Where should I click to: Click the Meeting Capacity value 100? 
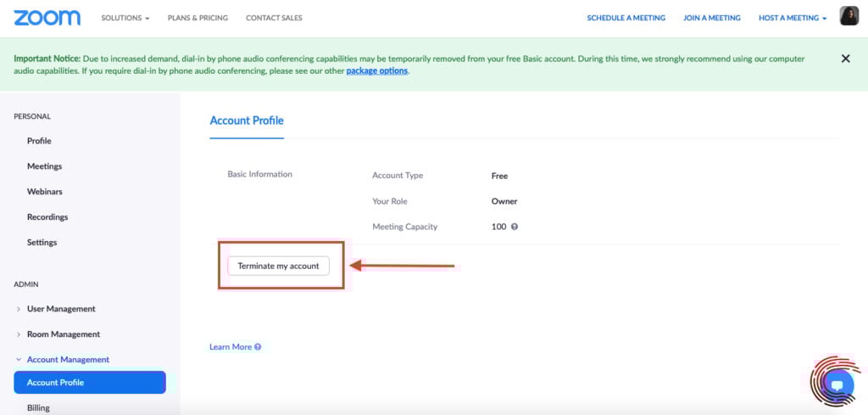[498, 227]
